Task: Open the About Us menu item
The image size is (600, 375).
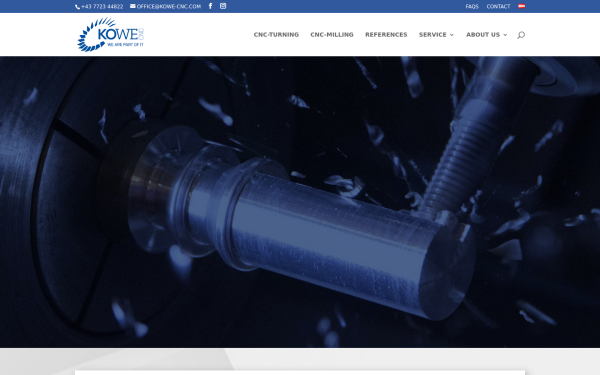Action: coord(483,34)
